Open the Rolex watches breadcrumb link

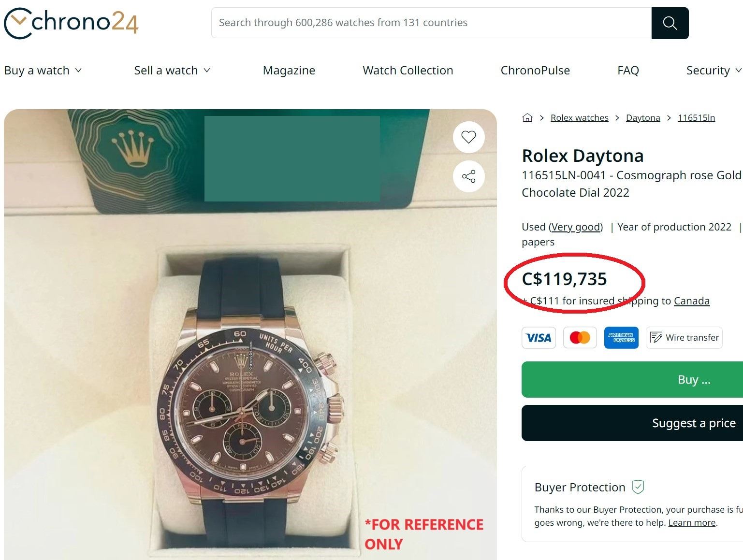(x=579, y=118)
